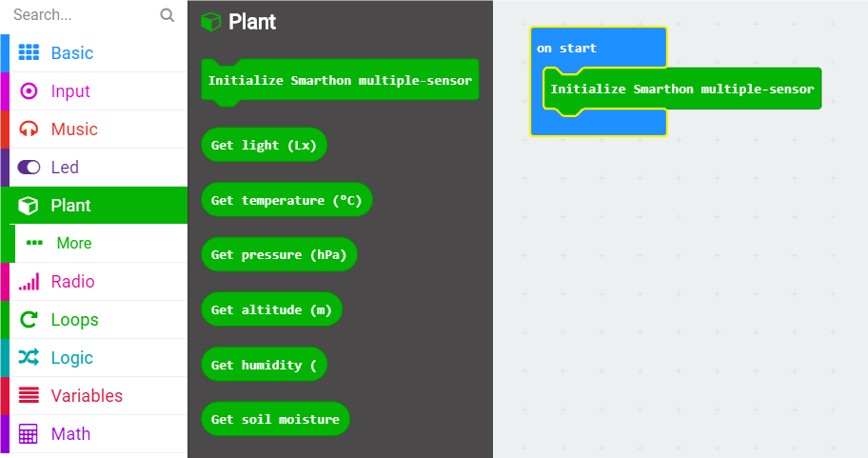Click the Logic shuffle arrows icon
Image resolution: width=868 pixels, height=458 pixels.
29,357
